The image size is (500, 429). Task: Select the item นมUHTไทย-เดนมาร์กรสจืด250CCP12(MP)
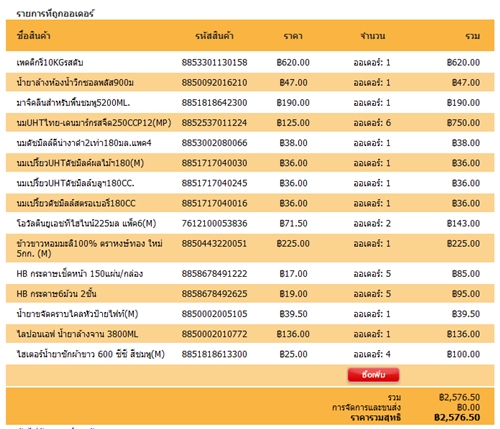[94, 123]
